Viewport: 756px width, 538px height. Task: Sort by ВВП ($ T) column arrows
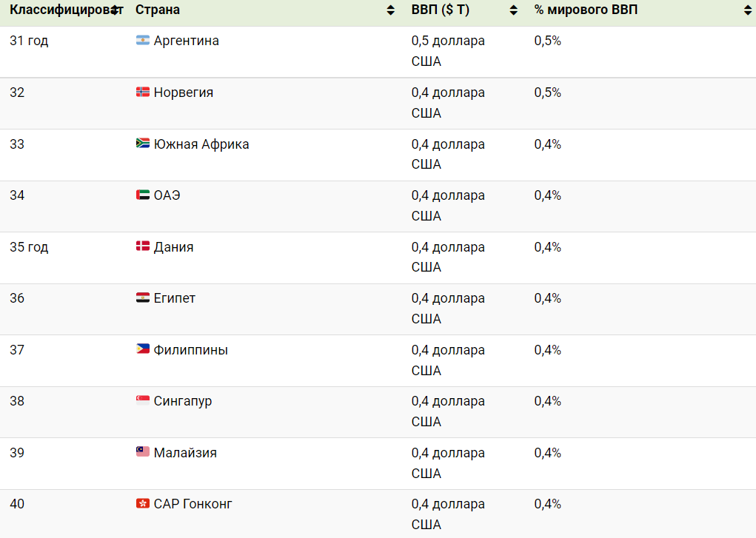coord(513,11)
